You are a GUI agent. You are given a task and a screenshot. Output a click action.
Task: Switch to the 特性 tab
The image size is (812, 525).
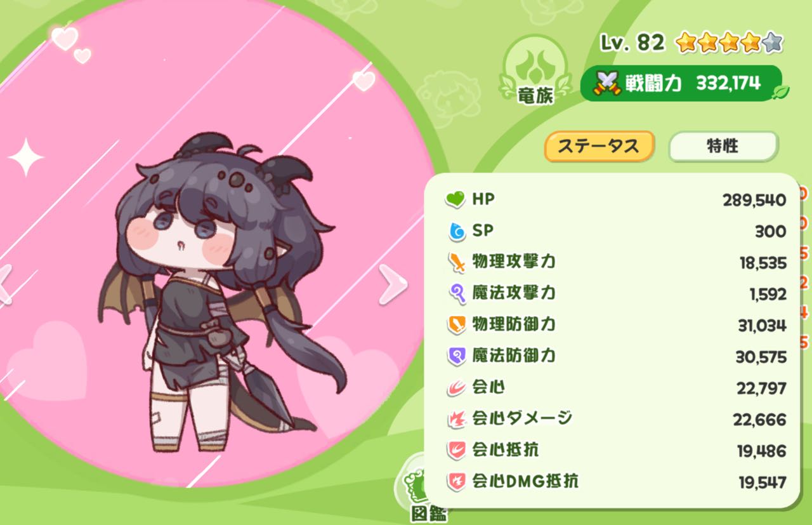[723, 147]
